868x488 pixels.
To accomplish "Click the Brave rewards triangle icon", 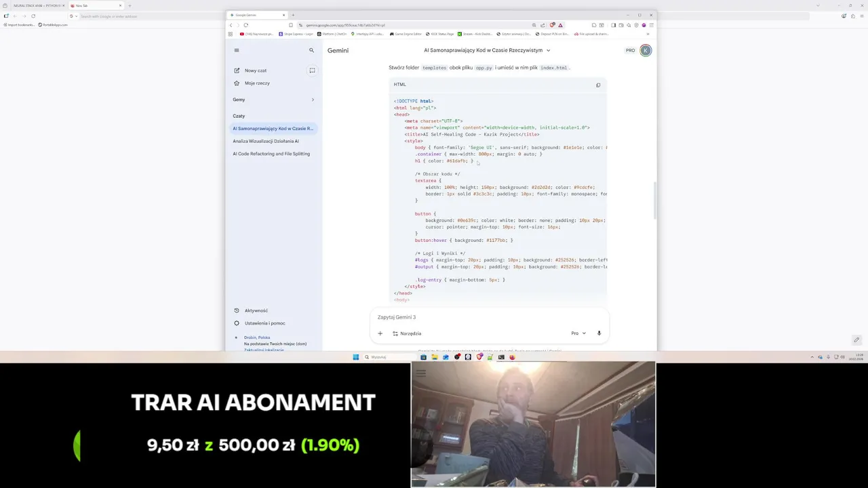I will pyautogui.click(x=560, y=25).
